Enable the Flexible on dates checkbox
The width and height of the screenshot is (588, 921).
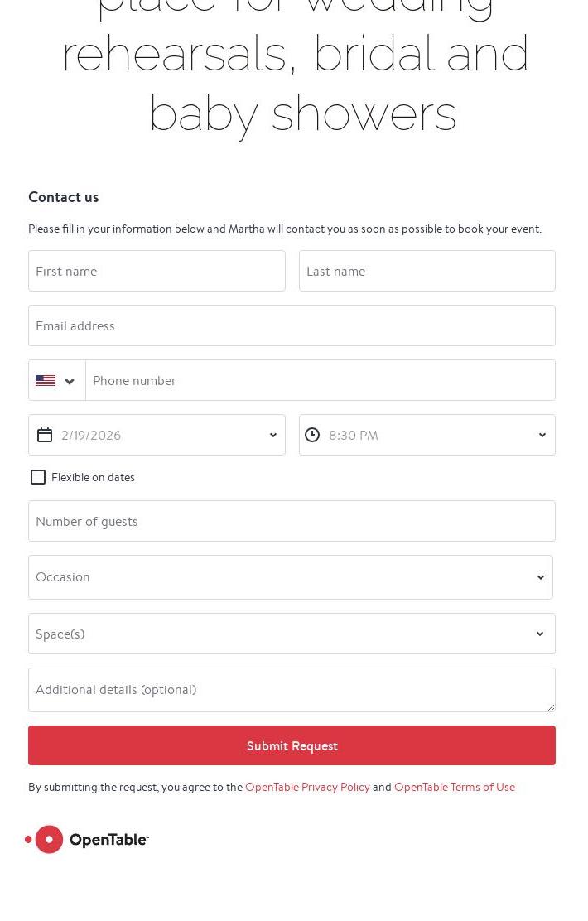click(38, 477)
